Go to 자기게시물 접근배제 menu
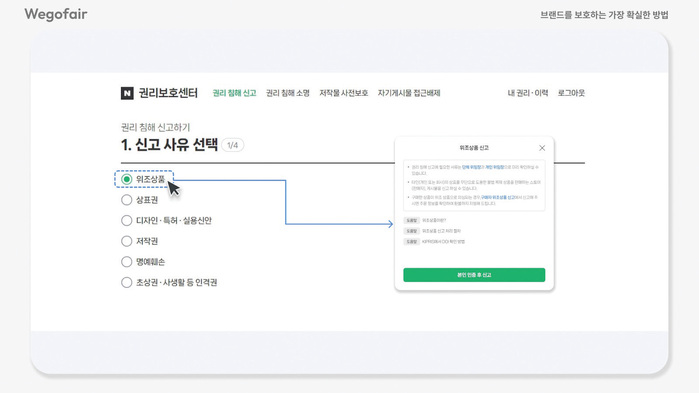The height and width of the screenshot is (393, 699). [x=409, y=93]
